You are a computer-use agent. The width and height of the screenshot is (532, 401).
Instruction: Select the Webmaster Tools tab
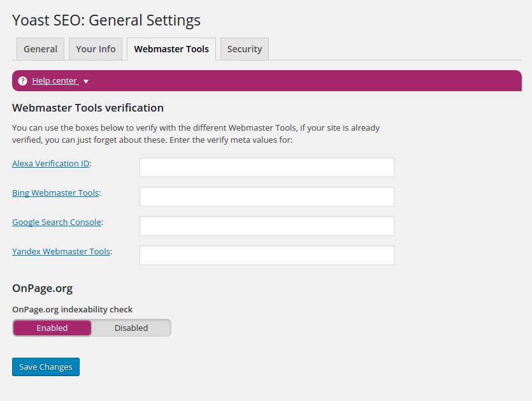(x=171, y=49)
